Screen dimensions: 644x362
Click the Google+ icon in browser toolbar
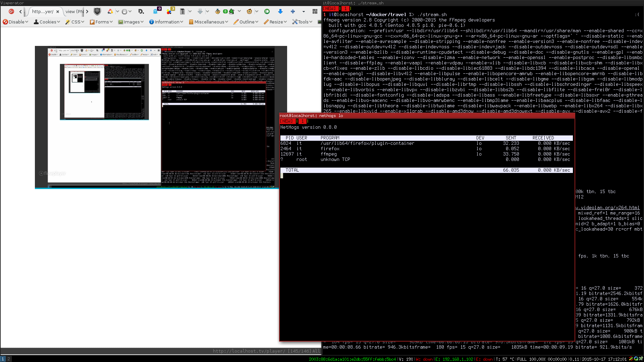[x=11, y=11]
